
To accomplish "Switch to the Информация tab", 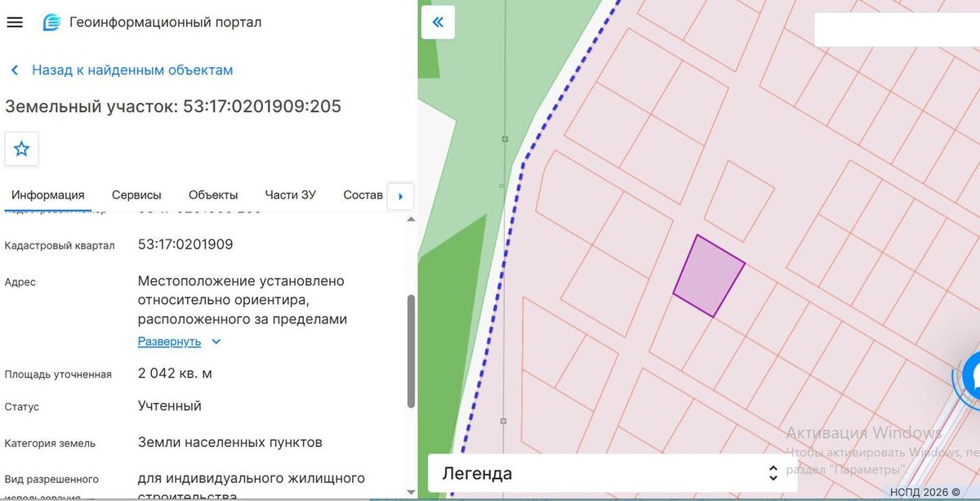I will 48,195.
